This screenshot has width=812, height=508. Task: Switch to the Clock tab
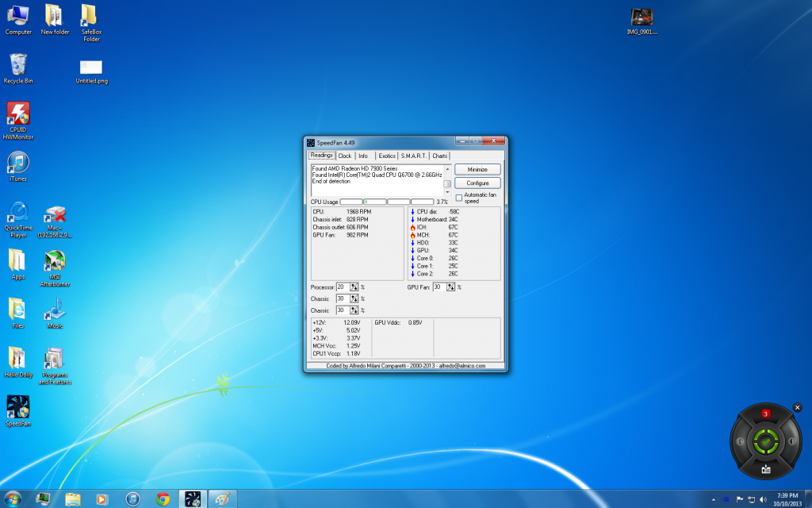click(344, 156)
